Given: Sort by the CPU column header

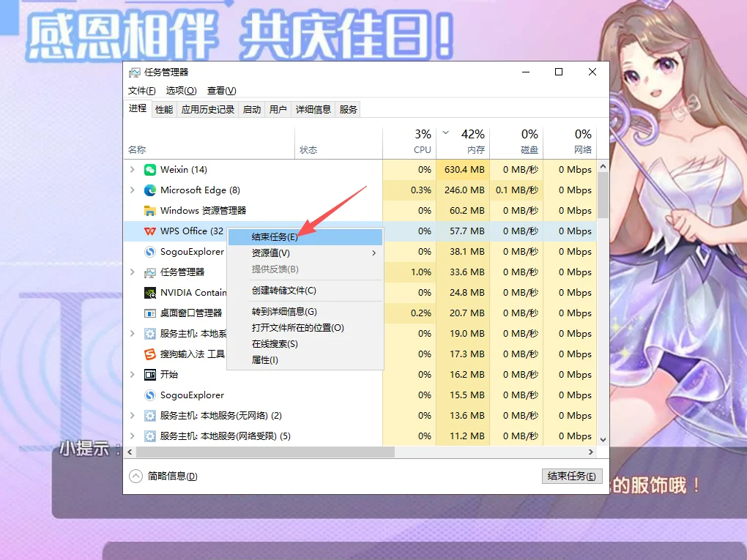Looking at the screenshot, I should pos(409,142).
